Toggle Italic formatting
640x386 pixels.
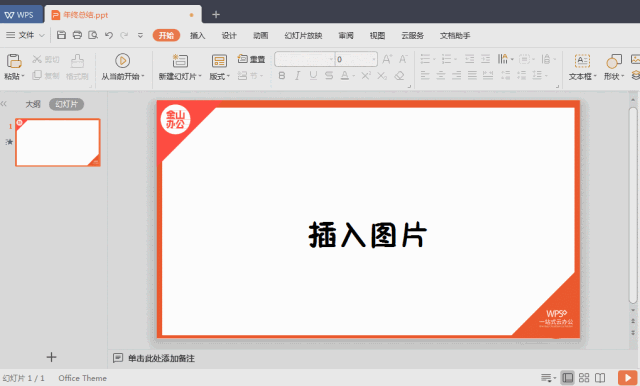click(x=298, y=75)
